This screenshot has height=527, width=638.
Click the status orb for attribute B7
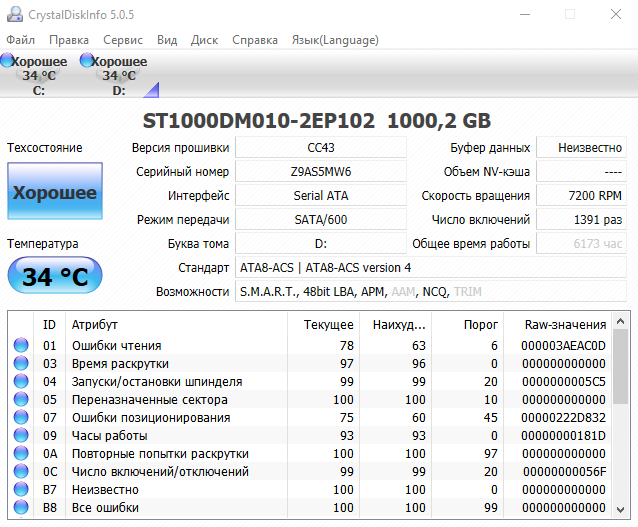(21, 489)
